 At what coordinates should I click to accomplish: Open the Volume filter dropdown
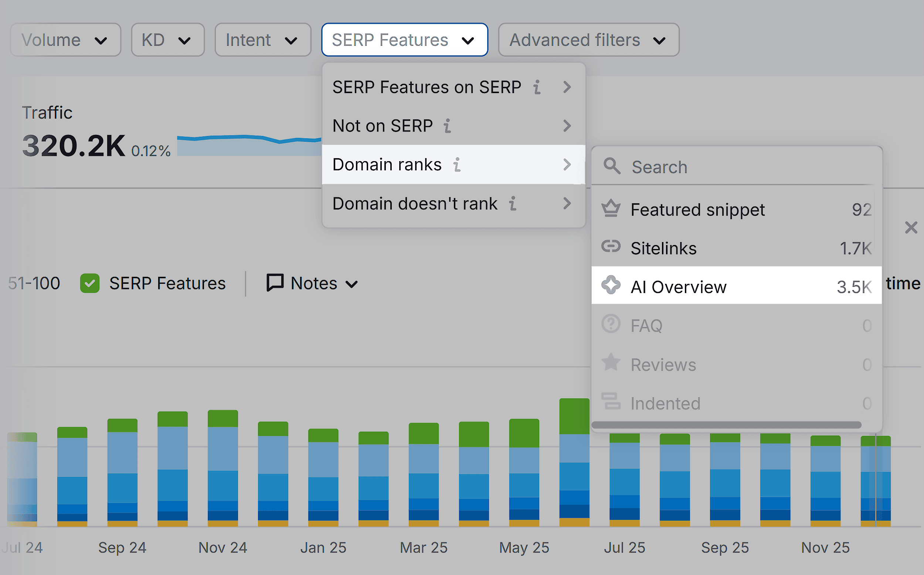[65, 40]
